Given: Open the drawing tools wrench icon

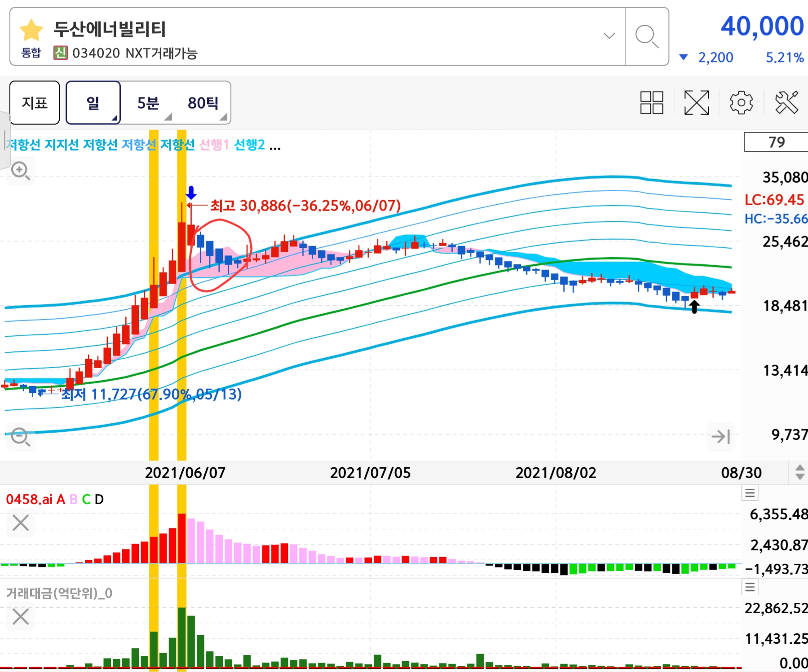Looking at the screenshot, I should click(x=786, y=103).
